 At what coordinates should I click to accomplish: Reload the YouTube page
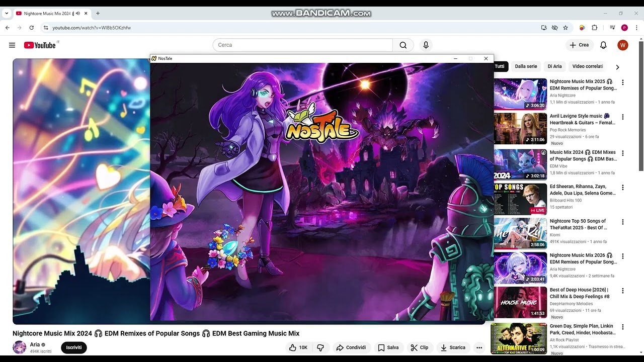coord(32,28)
